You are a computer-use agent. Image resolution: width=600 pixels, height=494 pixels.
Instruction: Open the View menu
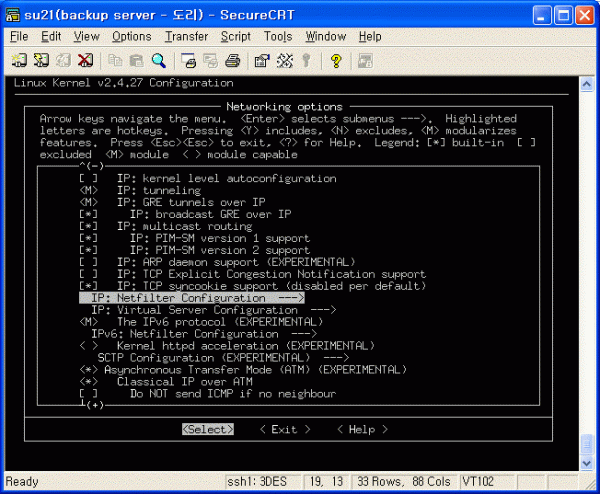(86, 36)
